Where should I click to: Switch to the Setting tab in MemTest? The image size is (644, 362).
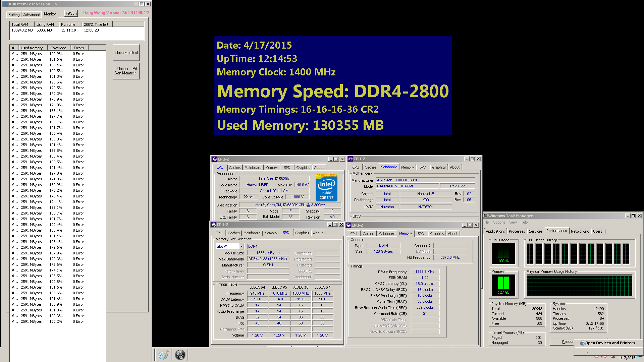pos(13,14)
